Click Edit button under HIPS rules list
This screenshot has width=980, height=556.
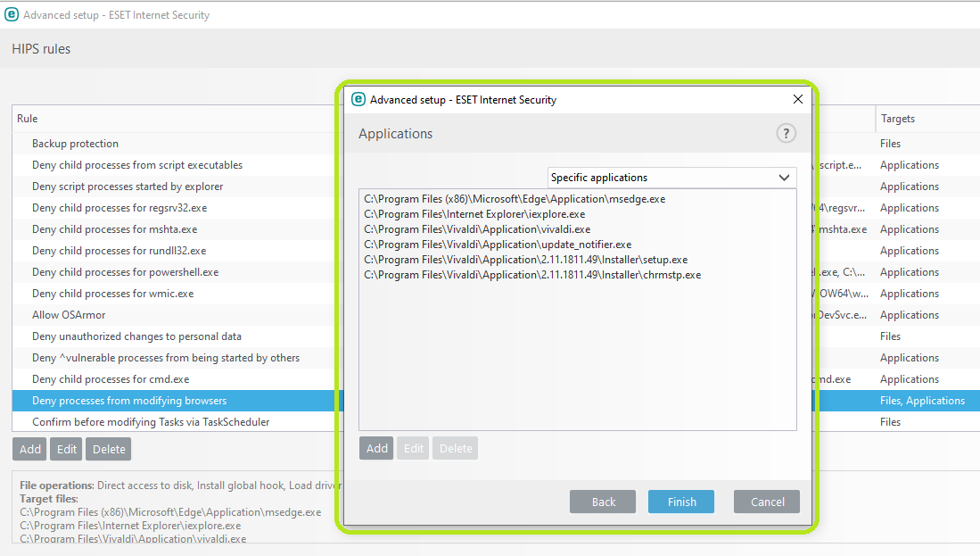66,449
